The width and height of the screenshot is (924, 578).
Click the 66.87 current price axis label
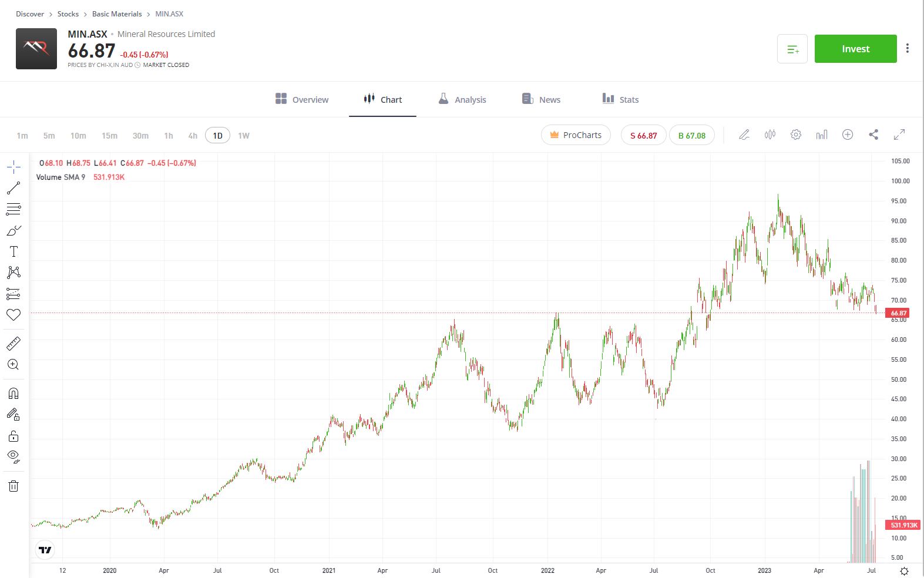(898, 313)
